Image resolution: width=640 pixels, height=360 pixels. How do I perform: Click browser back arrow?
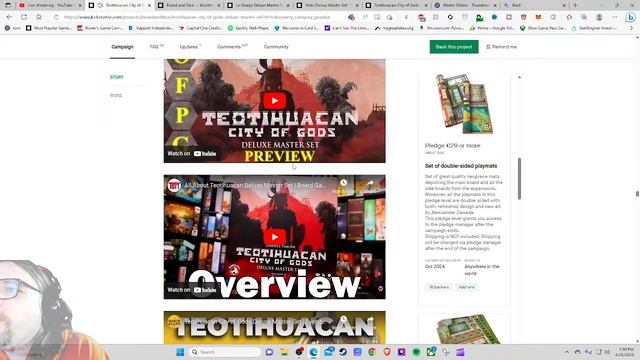tap(9, 17)
